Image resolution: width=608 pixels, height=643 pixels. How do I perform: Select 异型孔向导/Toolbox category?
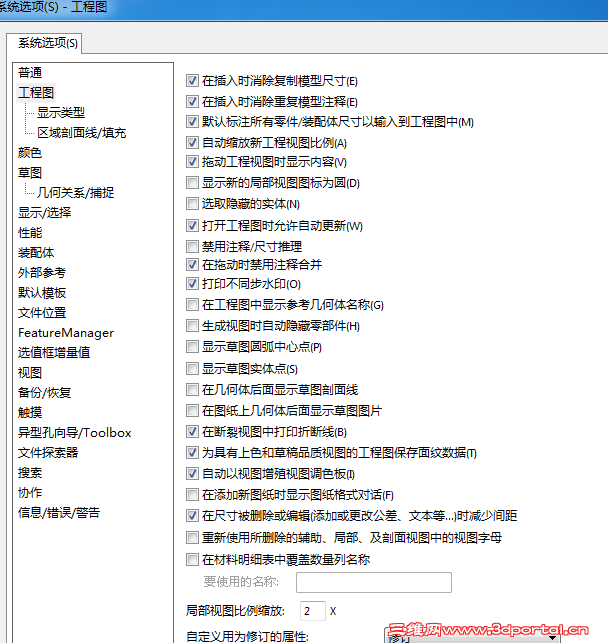75,433
